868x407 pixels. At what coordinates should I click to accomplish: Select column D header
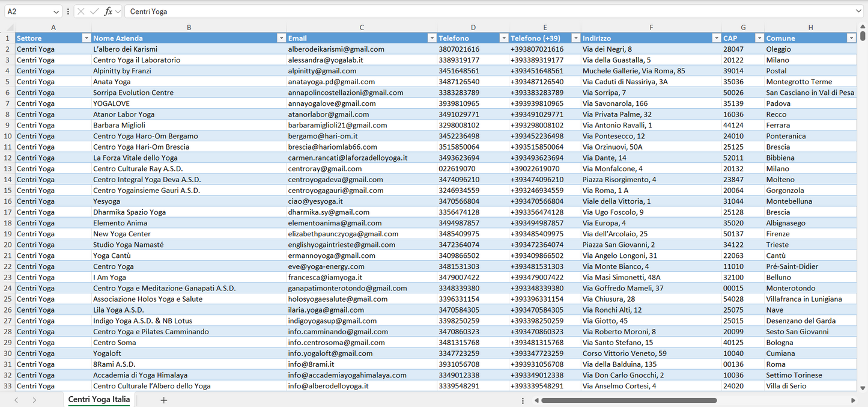(473, 28)
